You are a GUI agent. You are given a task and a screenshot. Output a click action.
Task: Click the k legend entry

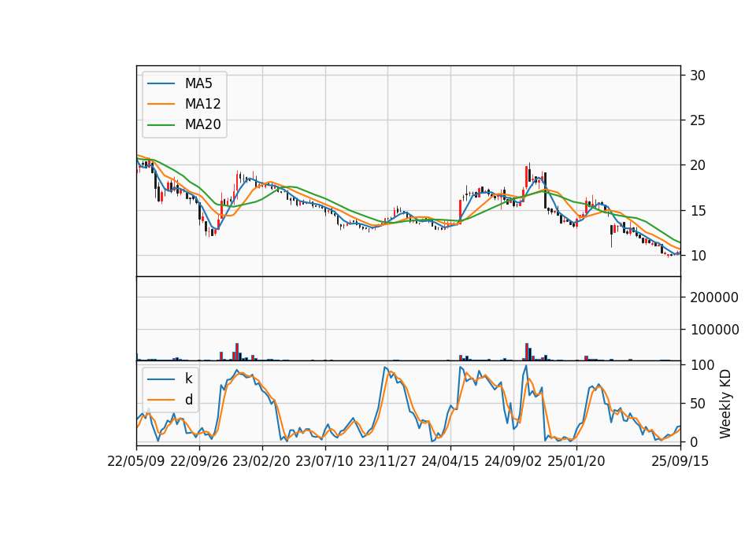188,379
